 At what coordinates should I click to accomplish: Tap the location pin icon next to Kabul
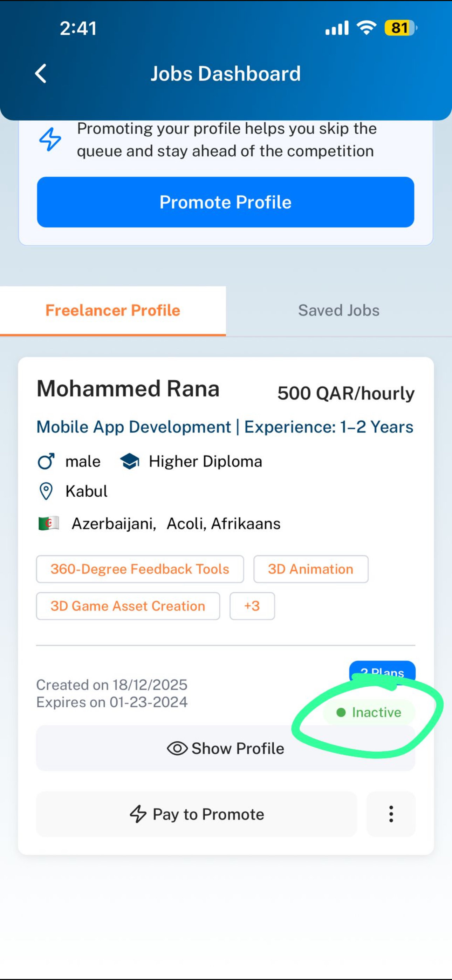coord(46,491)
